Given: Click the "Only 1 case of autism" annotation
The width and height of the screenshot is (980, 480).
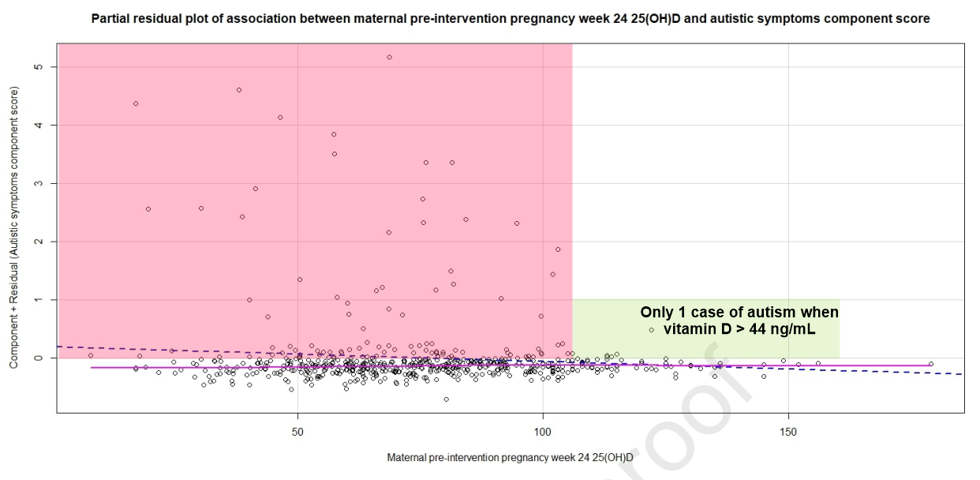Looking at the screenshot, I should point(739,313).
